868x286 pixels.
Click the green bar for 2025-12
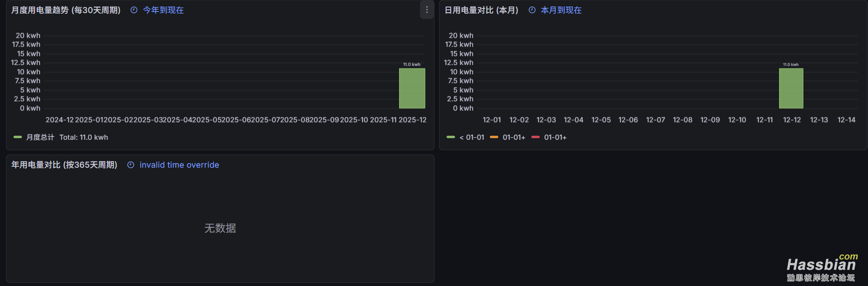(x=412, y=89)
